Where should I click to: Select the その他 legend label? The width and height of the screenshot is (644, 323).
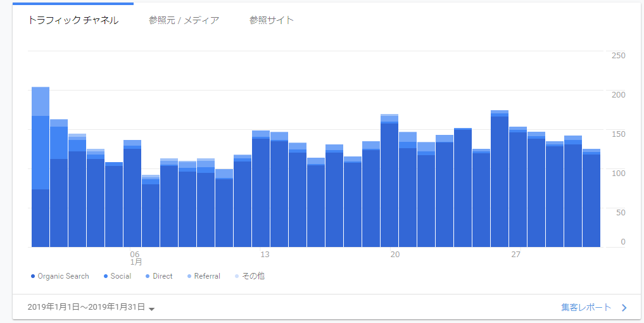click(253, 276)
